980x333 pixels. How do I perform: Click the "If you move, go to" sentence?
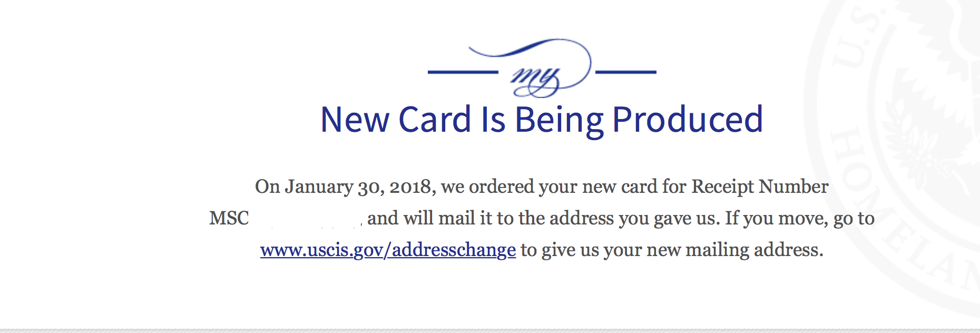800,219
